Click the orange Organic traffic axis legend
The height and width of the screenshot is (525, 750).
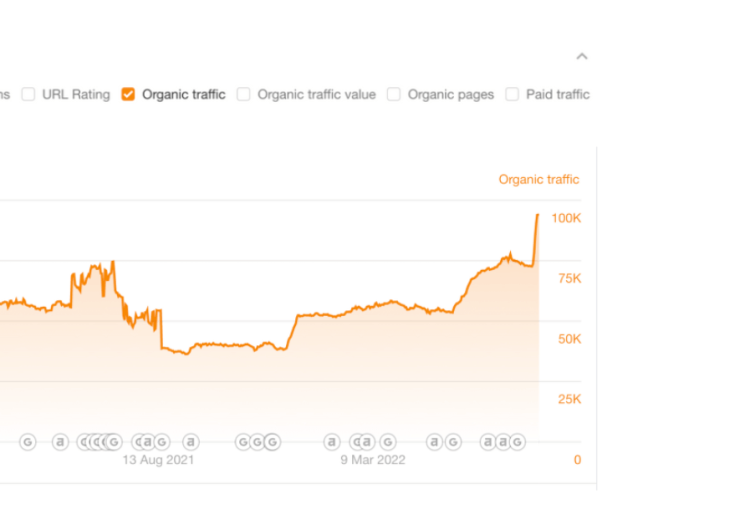click(x=539, y=179)
